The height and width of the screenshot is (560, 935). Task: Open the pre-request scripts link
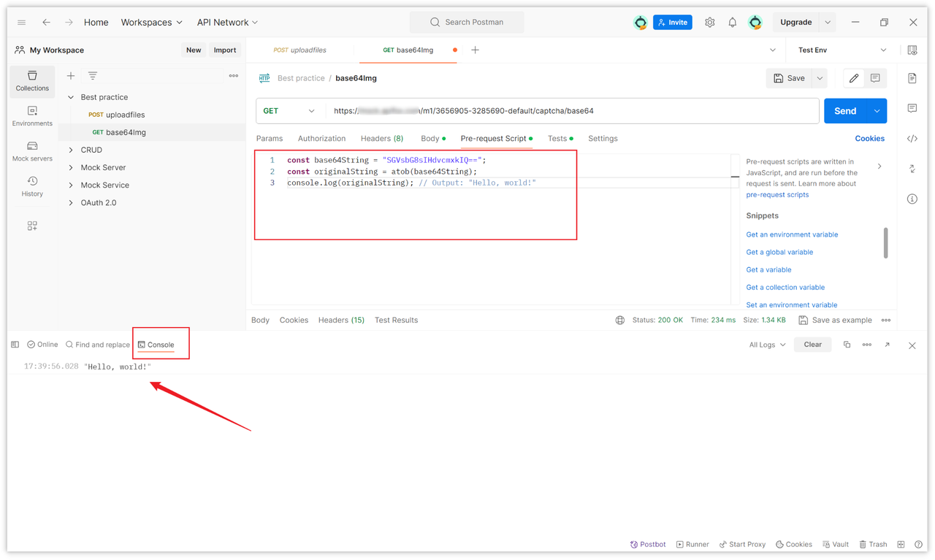coord(777,195)
